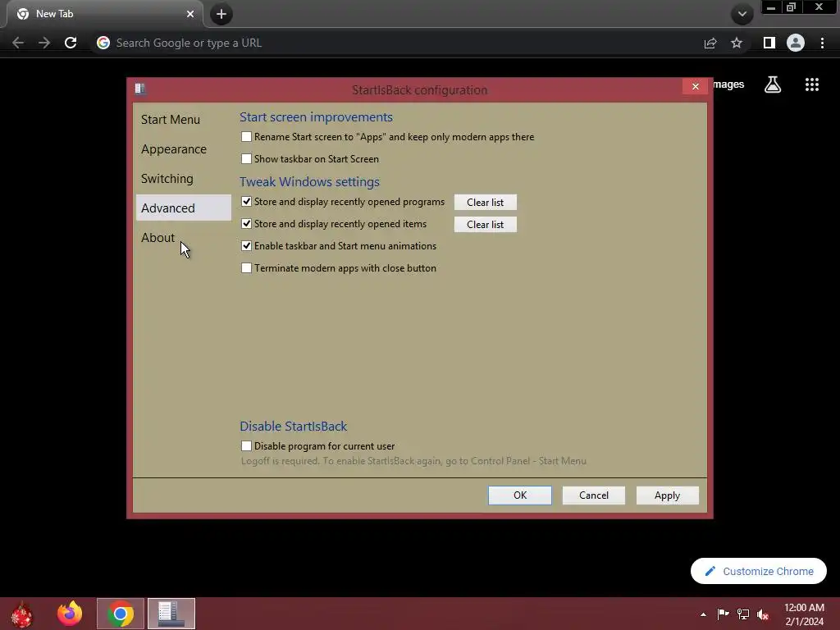Click Customize Chrome button
The height and width of the screenshot is (630, 840).
click(759, 571)
